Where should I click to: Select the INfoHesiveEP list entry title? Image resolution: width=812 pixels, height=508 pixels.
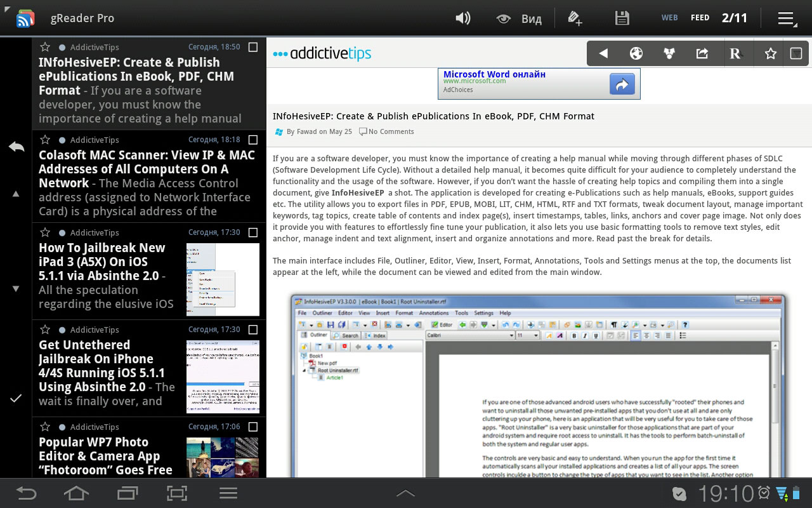point(136,76)
